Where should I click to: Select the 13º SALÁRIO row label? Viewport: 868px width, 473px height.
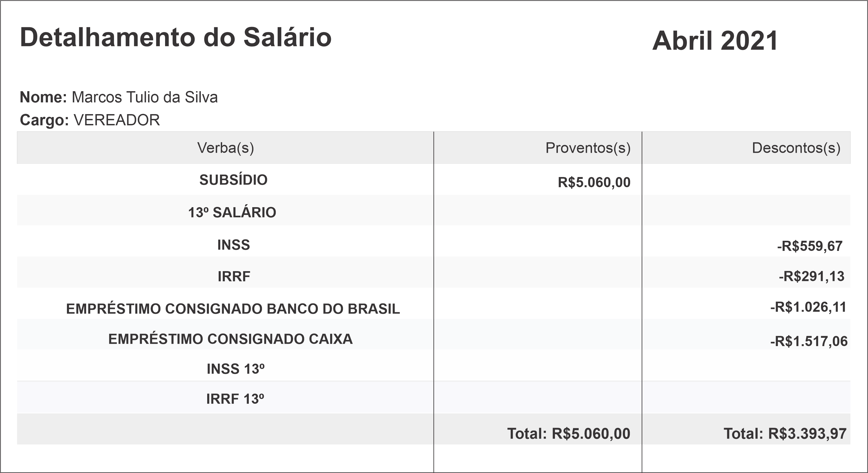tap(232, 213)
